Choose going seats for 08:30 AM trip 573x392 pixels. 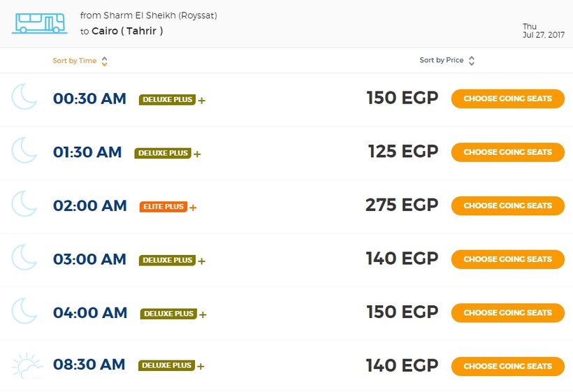507,366
